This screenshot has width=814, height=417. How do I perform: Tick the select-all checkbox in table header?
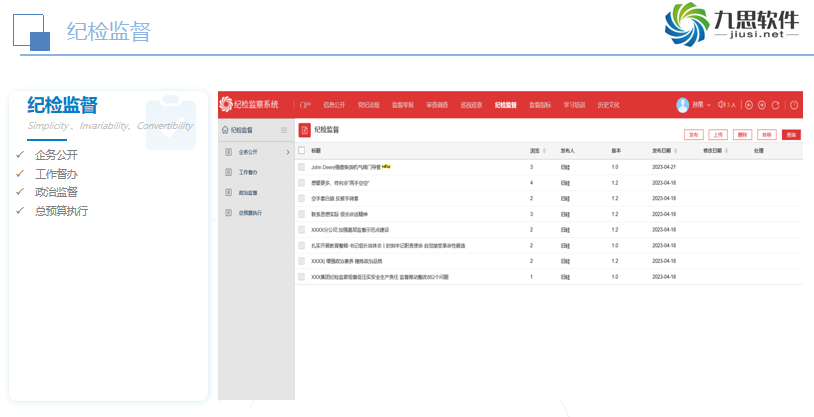tap(302, 150)
